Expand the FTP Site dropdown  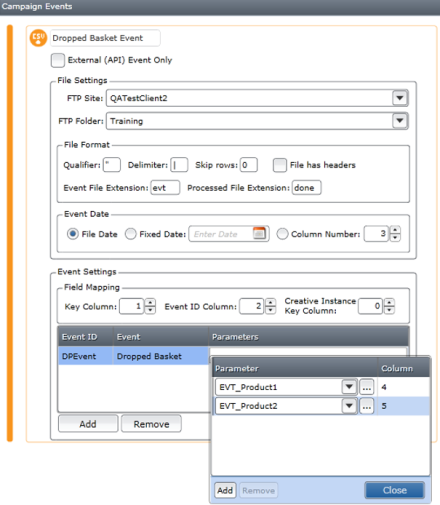(399, 98)
